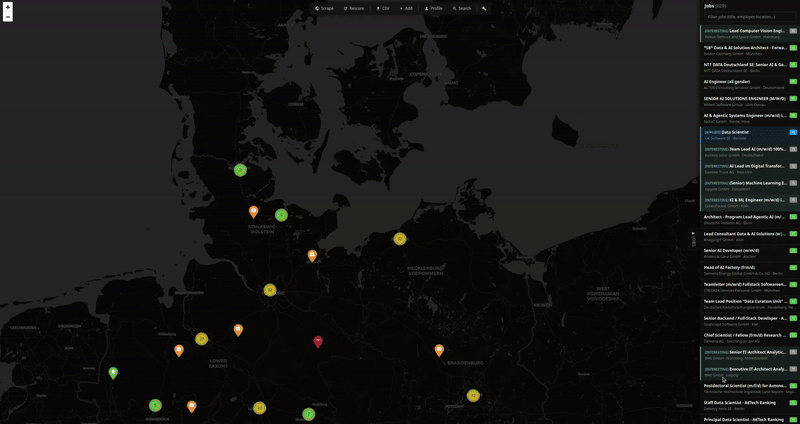
Task: Export jobs with the CSV button
Action: pyautogui.click(x=383, y=8)
